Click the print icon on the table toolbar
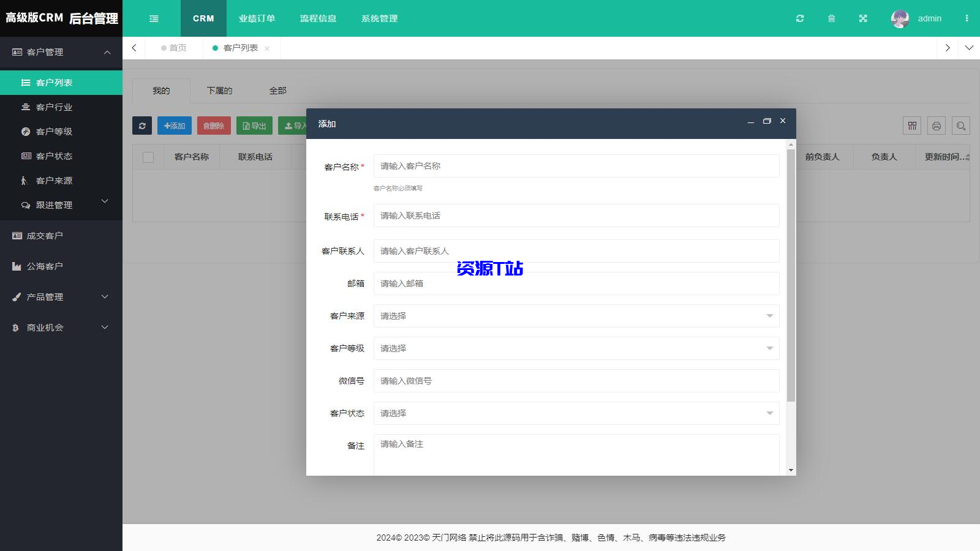Viewport: 980px width, 551px height. (x=937, y=126)
